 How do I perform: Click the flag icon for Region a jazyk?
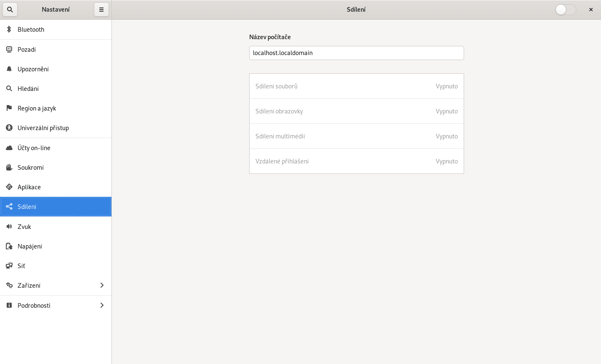point(9,108)
